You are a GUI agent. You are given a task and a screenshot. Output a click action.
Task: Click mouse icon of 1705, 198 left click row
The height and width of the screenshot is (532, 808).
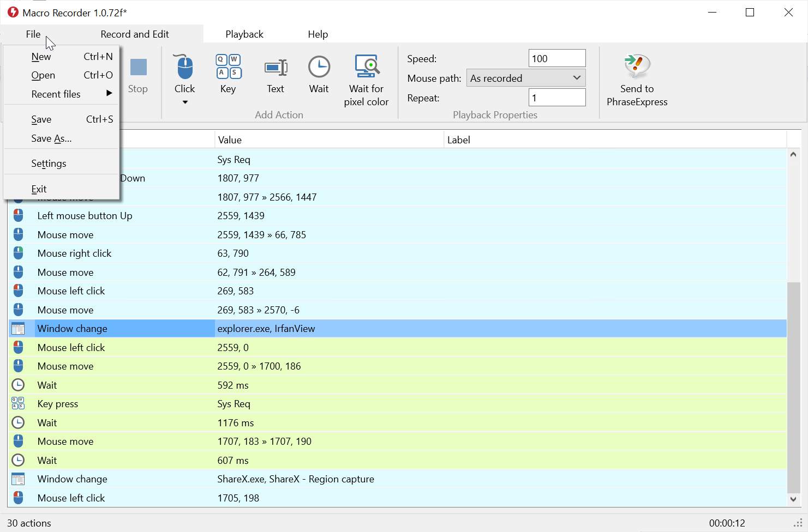pos(18,498)
